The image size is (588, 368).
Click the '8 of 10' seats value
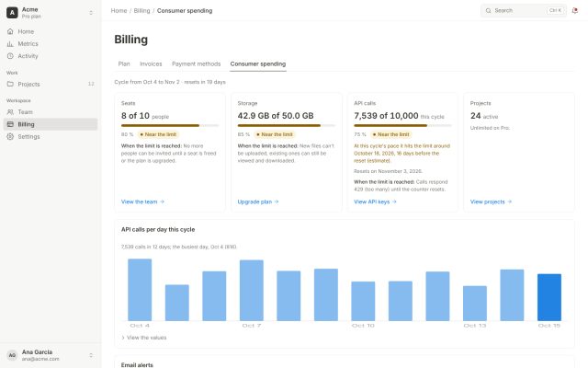(135, 116)
